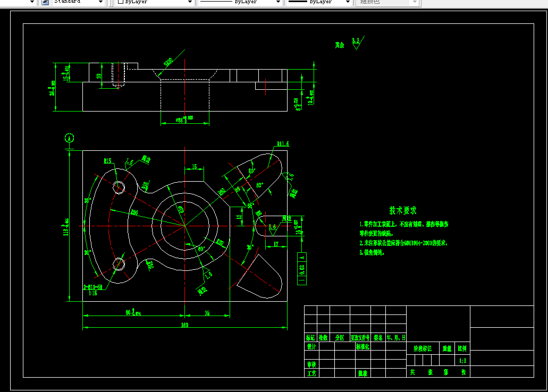Image resolution: width=548 pixels, height=392 pixels.
Task: Select the datum A circle marker
Action: (70, 138)
